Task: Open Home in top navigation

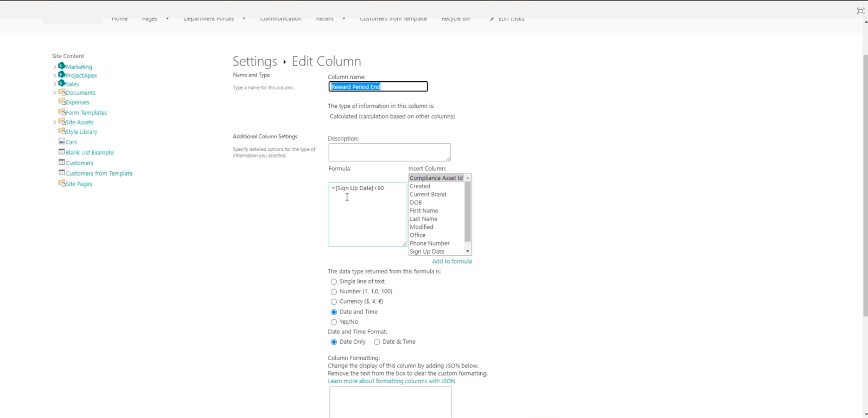Action: [119, 18]
